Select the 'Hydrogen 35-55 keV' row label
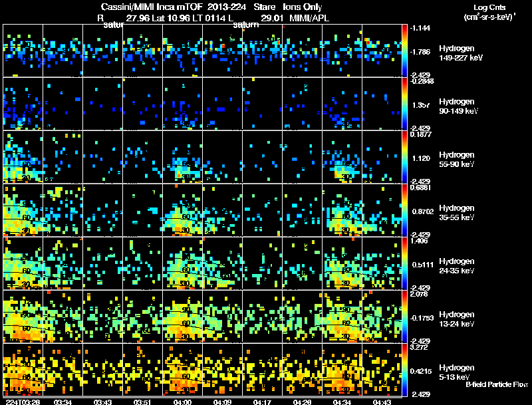This screenshot has height=405, width=532. [457, 213]
